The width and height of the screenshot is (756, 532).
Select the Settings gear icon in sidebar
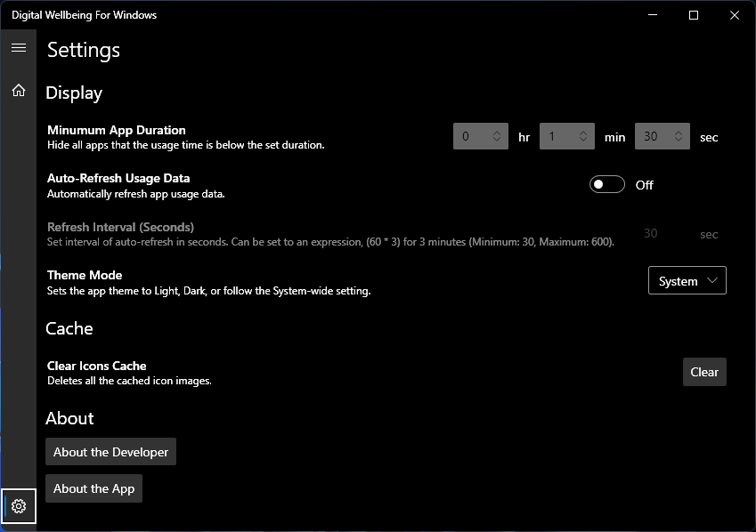(19, 506)
